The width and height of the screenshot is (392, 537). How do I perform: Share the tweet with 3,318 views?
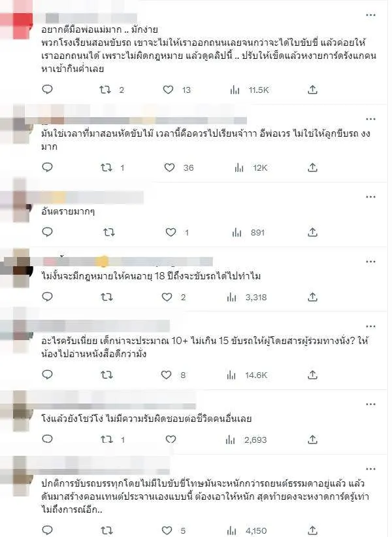tap(312, 297)
